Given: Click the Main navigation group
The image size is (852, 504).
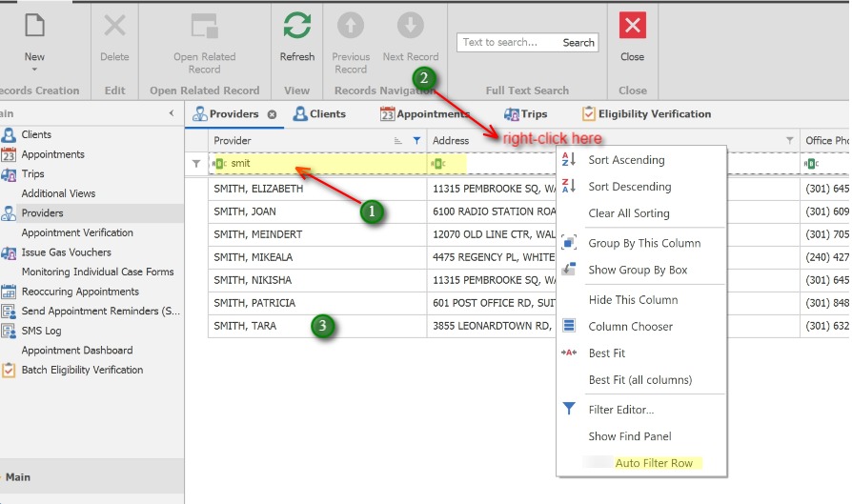Looking at the screenshot, I should pyautogui.click(x=91, y=476).
